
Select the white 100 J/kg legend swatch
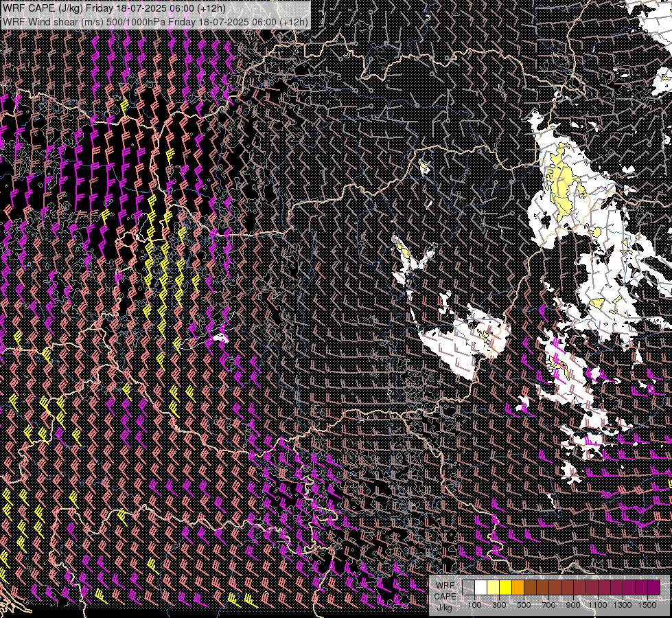[480, 588]
